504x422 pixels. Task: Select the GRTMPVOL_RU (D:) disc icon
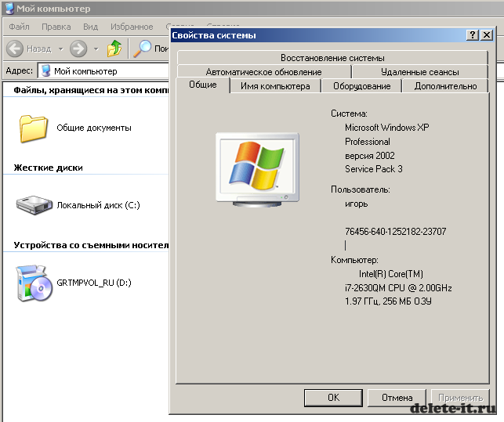pos(34,283)
